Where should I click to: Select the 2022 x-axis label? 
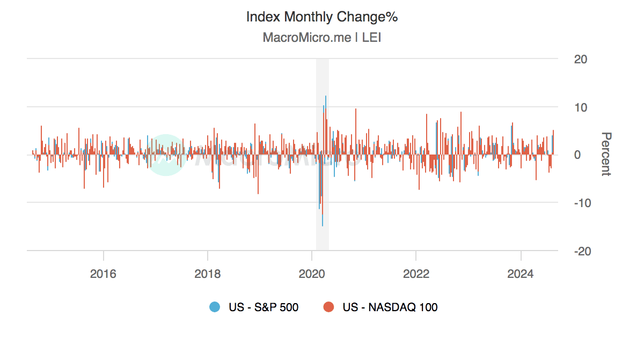(416, 274)
